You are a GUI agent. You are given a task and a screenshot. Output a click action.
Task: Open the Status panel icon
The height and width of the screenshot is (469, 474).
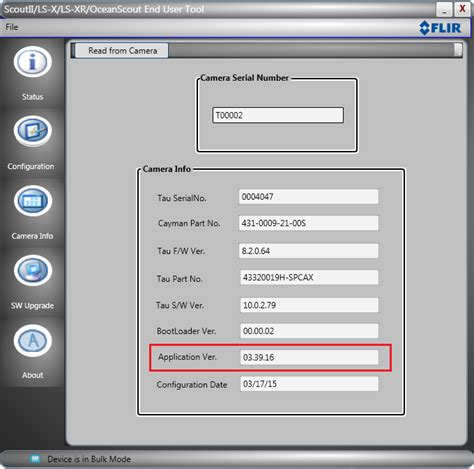pyautogui.click(x=33, y=62)
